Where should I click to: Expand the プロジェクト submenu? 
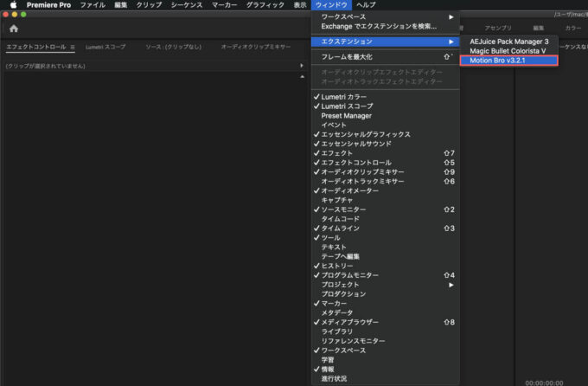click(x=385, y=285)
